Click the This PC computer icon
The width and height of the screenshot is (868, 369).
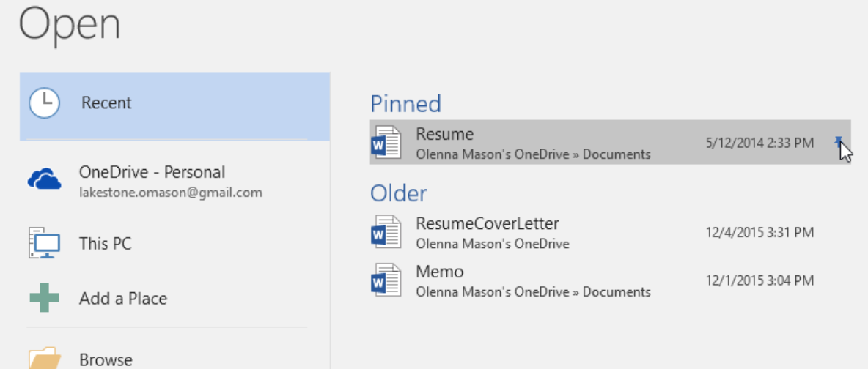[44, 243]
